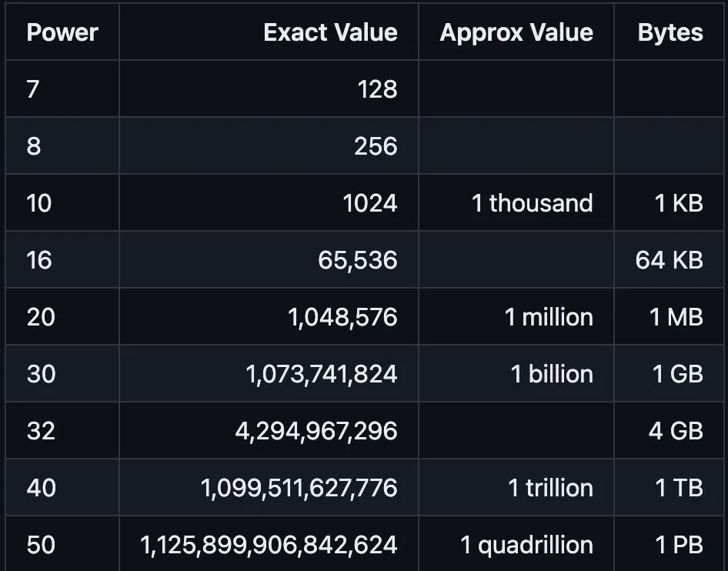The width and height of the screenshot is (728, 571).
Task: Select the "1 quadrillion" approx value cell
Action: point(527,545)
